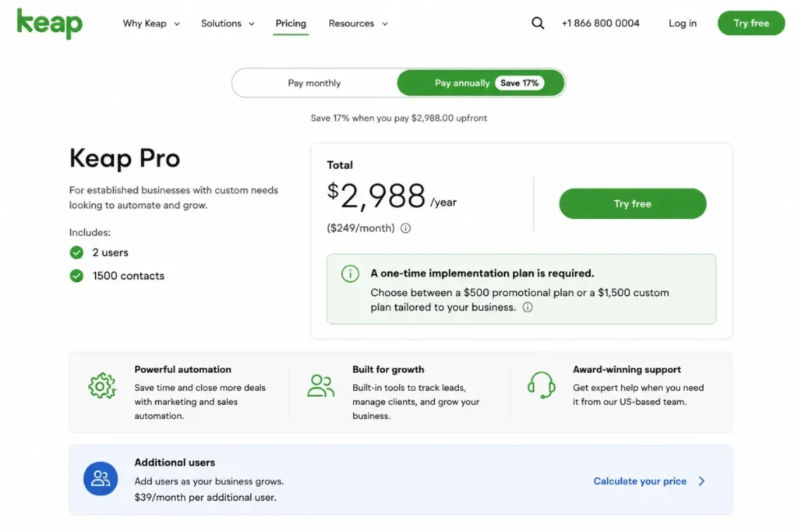Click the Keap logo
This screenshot has height=532, width=798.
pyautogui.click(x=49, y=23)
